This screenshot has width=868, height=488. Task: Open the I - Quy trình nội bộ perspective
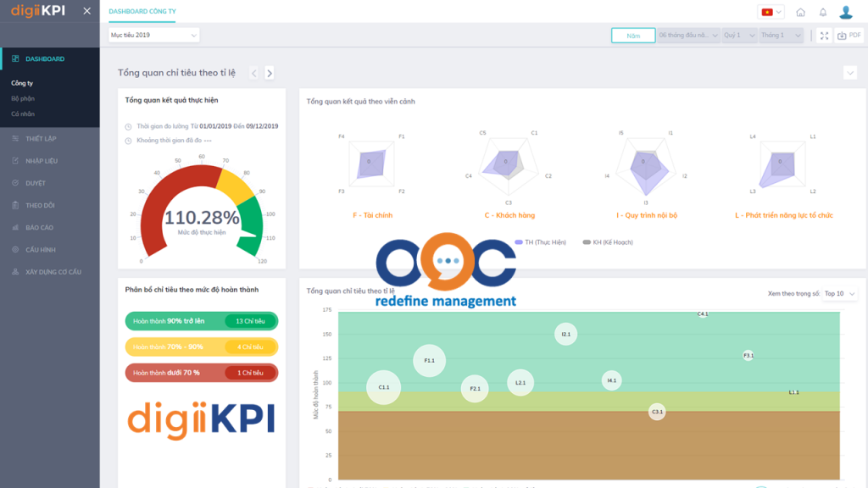tap(647, 215)
